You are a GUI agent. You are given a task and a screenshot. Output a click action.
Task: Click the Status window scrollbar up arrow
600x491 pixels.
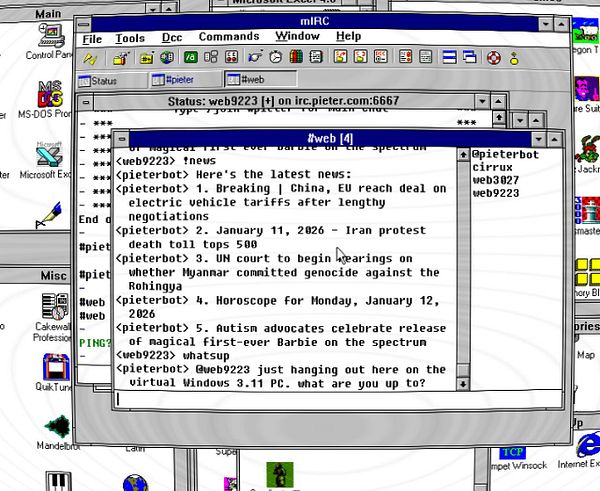498,117
